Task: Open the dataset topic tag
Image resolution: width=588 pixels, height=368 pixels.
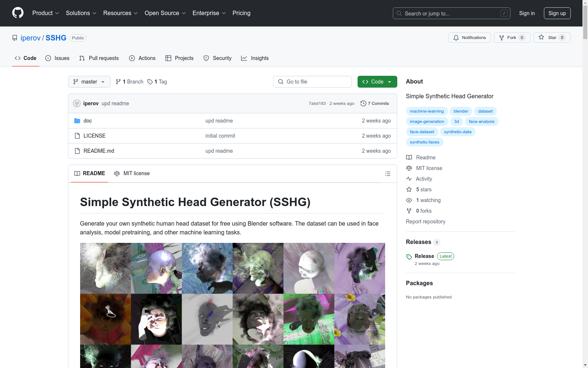Action: 485,111
